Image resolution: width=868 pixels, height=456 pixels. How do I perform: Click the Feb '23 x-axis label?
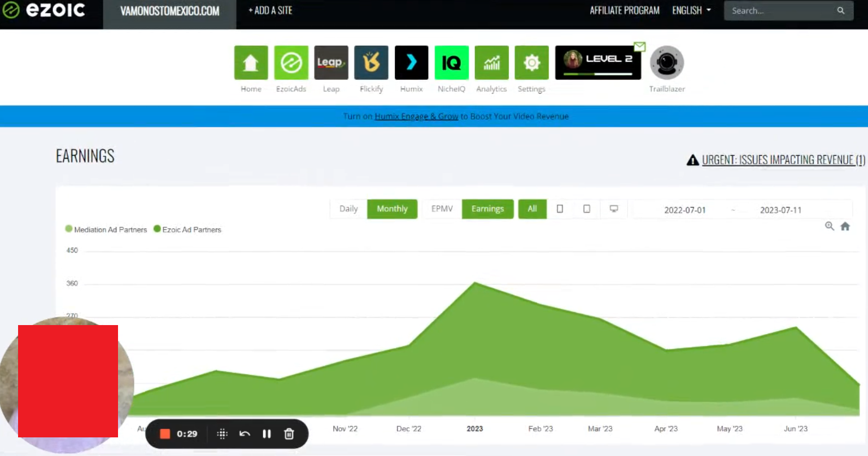540,429
